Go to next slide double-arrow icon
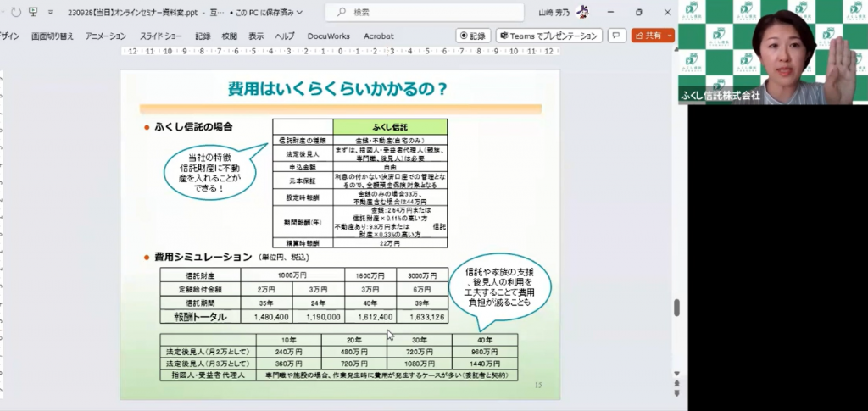 [x=676, y=392]
